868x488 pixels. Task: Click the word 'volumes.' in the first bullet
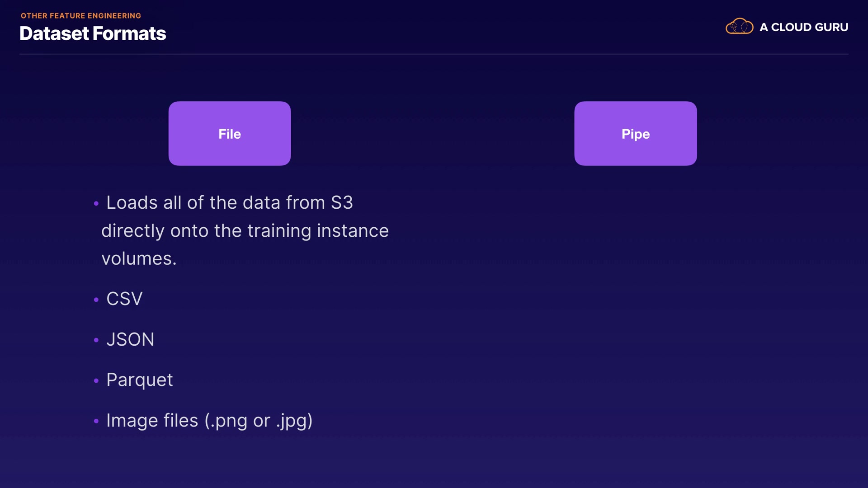pyautogui.click(x=139, y=259)
